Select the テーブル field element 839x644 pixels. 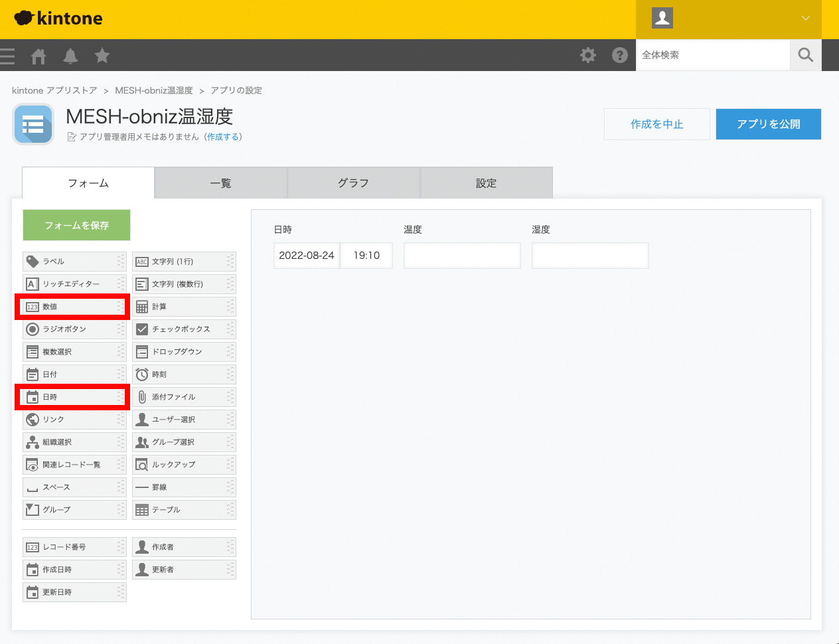pyautogui.click(x=184, y=510)
